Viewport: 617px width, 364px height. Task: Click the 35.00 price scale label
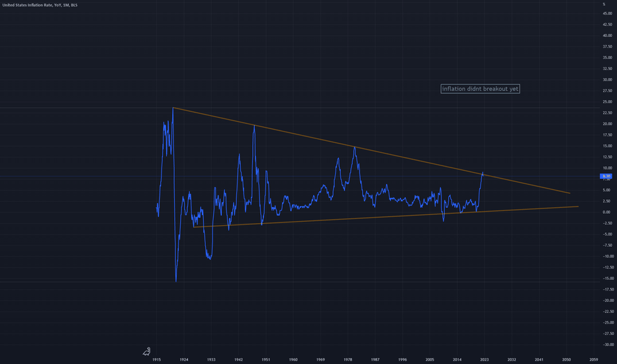pos(607,58)
